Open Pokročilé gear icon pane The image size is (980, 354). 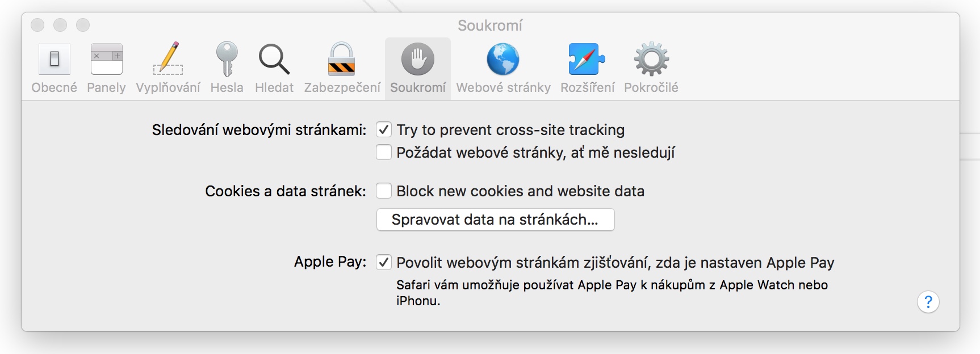tap(651, 60)
